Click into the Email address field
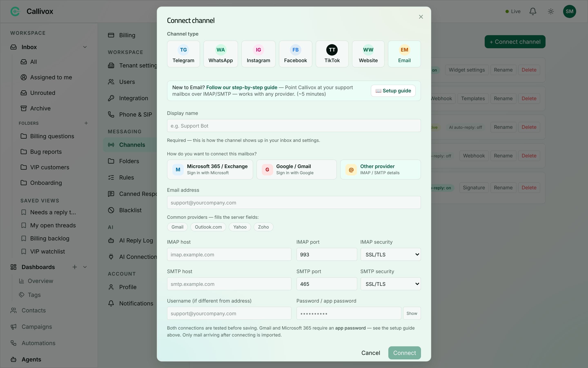This screenshot has height=368, width=588. (294, 202)
